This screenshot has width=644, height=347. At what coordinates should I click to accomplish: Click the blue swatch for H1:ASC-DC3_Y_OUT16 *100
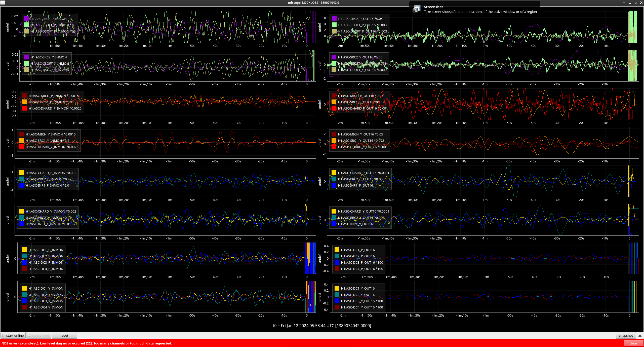click(337, 301)
